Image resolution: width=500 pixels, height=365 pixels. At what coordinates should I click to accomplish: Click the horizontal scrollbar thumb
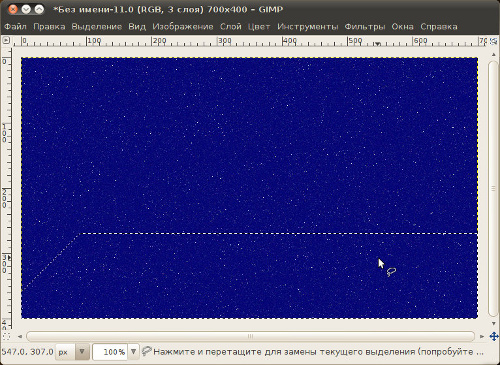pyautogui.click(x=250, y=336)
